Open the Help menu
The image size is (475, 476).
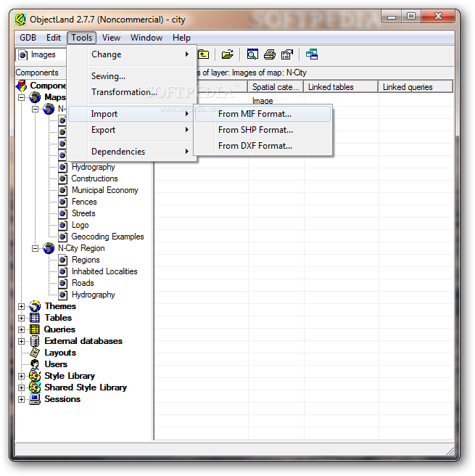pyautogui.click(x=181, y=38)
